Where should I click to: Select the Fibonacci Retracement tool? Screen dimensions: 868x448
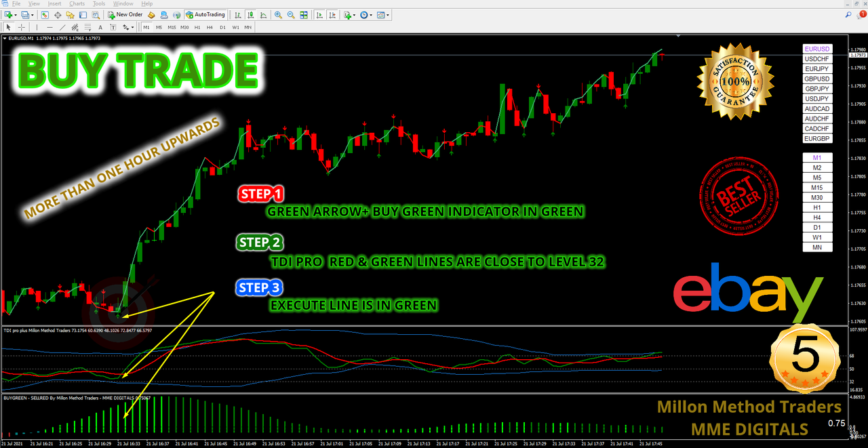pos(87,27)
